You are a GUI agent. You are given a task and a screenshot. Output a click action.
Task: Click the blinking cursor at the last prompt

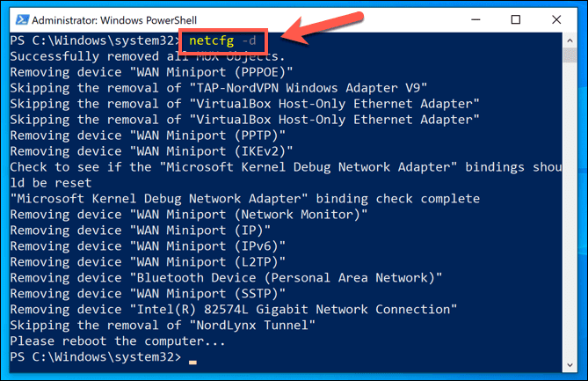point(192,361)
